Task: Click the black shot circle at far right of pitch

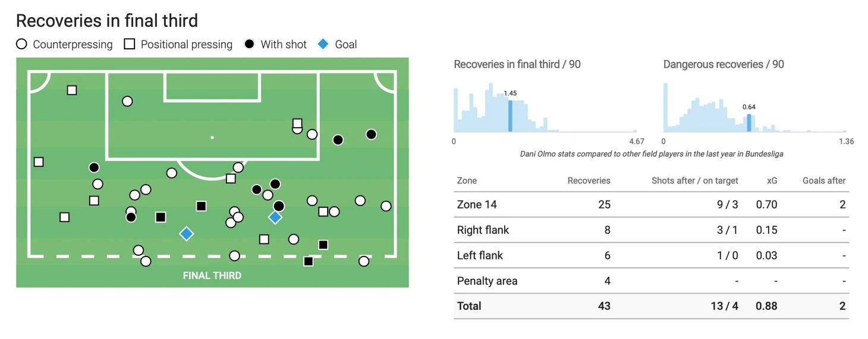Action: pyautogui.click(x=371, y=135)
